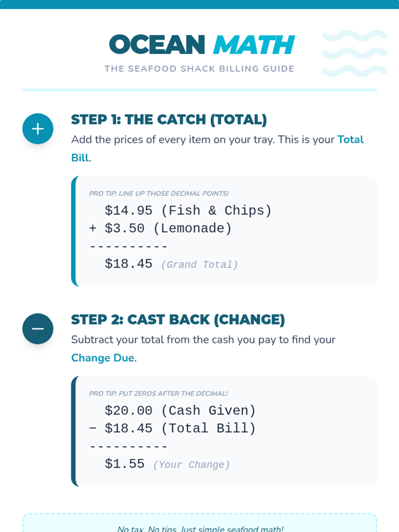Click the zeros after decimal pro tip
399x532 pixels.
(158, 393)
